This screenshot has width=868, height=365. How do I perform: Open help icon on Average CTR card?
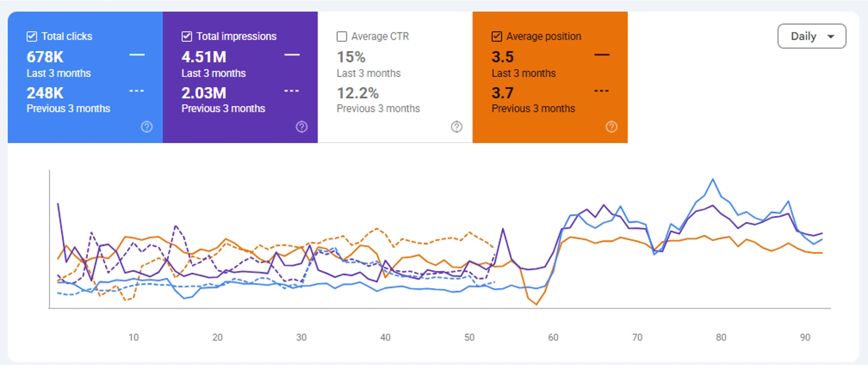(457, 127)
